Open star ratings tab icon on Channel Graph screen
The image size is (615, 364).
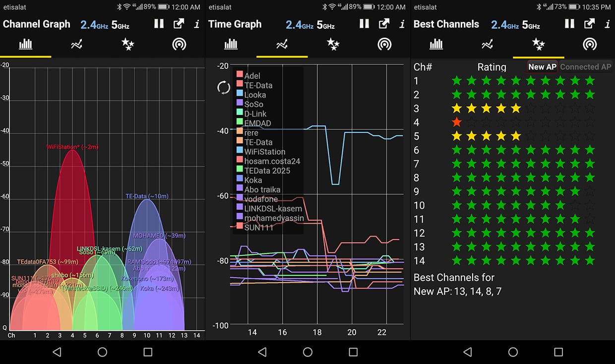(128, 44)
